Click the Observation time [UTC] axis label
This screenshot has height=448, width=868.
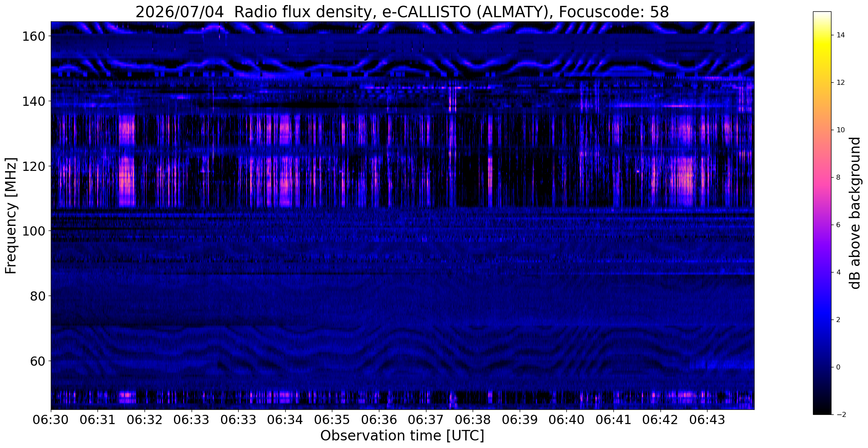click(402, 436)
